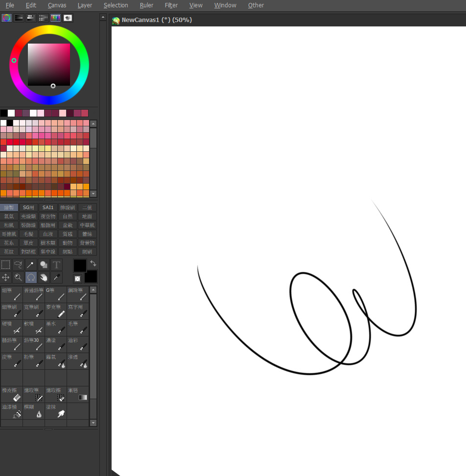Choose the 軟噴 airbrush
The height and width of the screenshot is (476, 466).
click(x=34, y=328)
